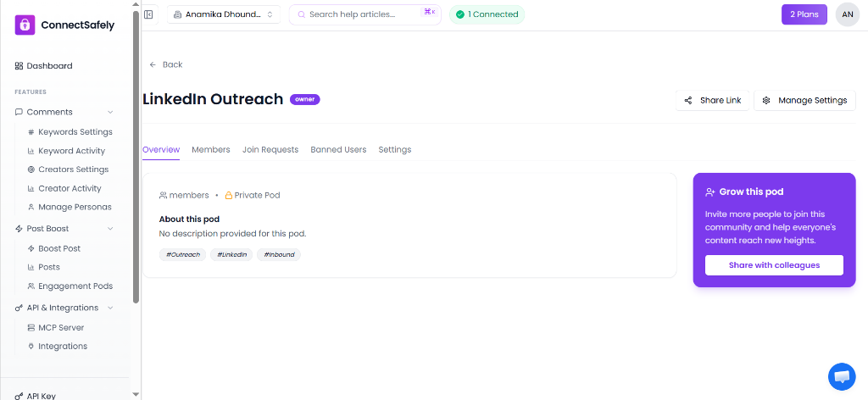Toggle the sidebar collapse icon
The height and width of the screenshot is (400, 868).
[148, 14]
